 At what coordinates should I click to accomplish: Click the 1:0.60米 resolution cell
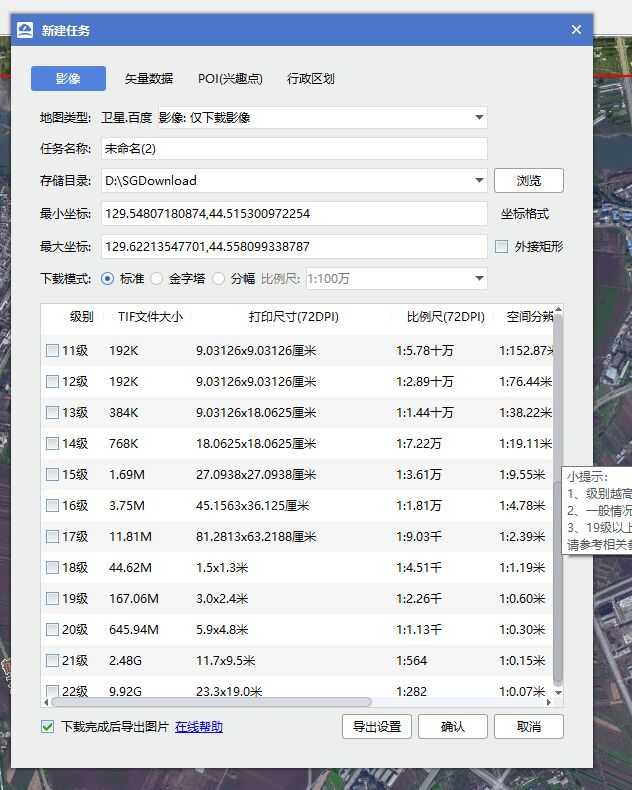point(522,599)
